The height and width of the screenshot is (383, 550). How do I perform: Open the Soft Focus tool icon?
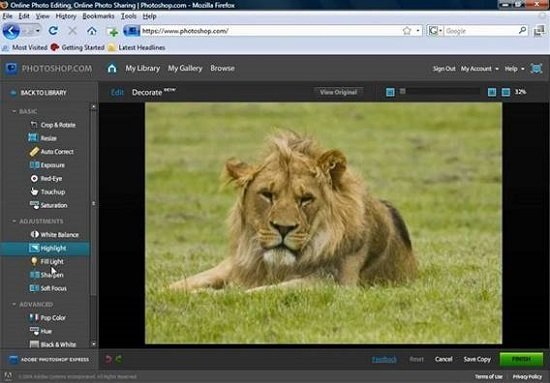pyautogui.click(x=34, y=288)
